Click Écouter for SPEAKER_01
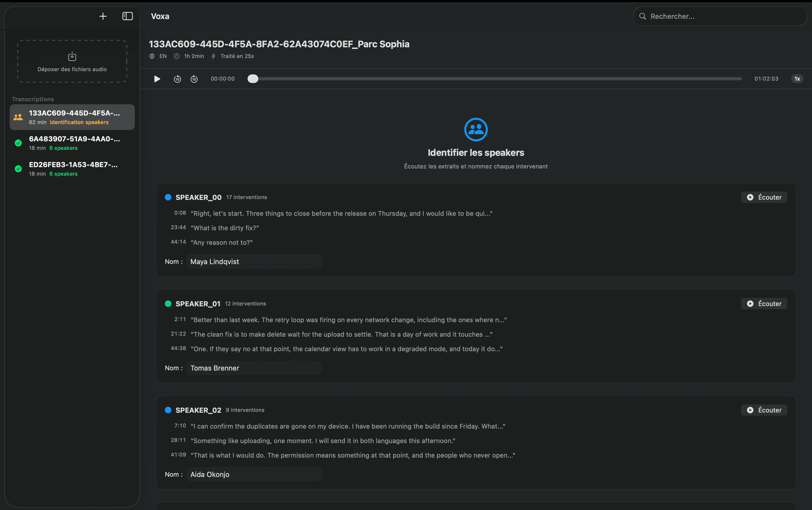The width and height of the screenshot is (812, 510). (x=764, y=304)
